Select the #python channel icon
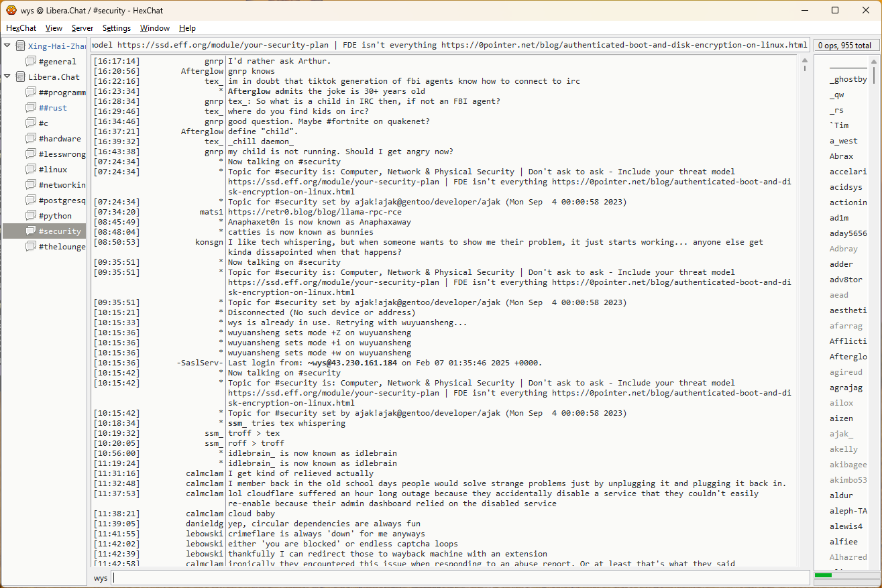Image resolution: width=882 pixels, height=588 pixels. 30,216
